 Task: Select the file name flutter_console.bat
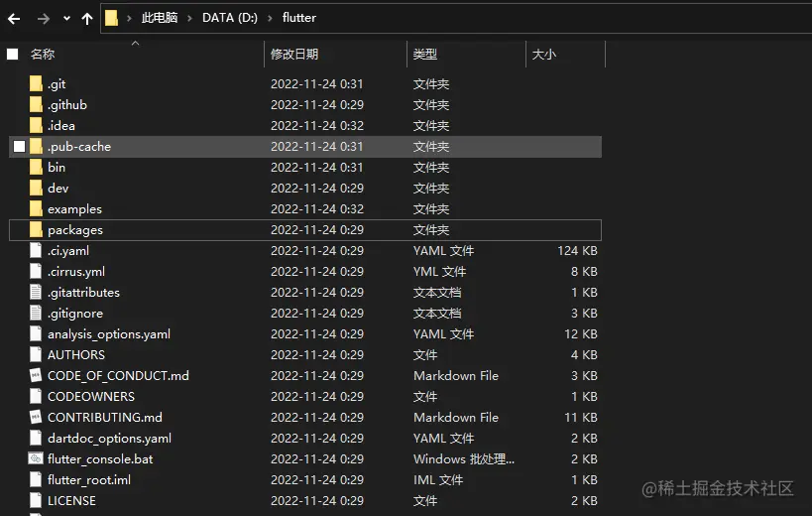coord(100,459)
